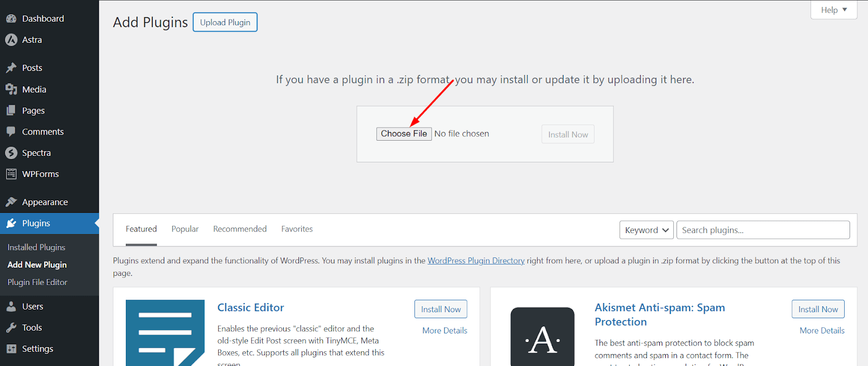The image size is (868, 366).
Task: Open the WPForms menu label
Action: 41,174
